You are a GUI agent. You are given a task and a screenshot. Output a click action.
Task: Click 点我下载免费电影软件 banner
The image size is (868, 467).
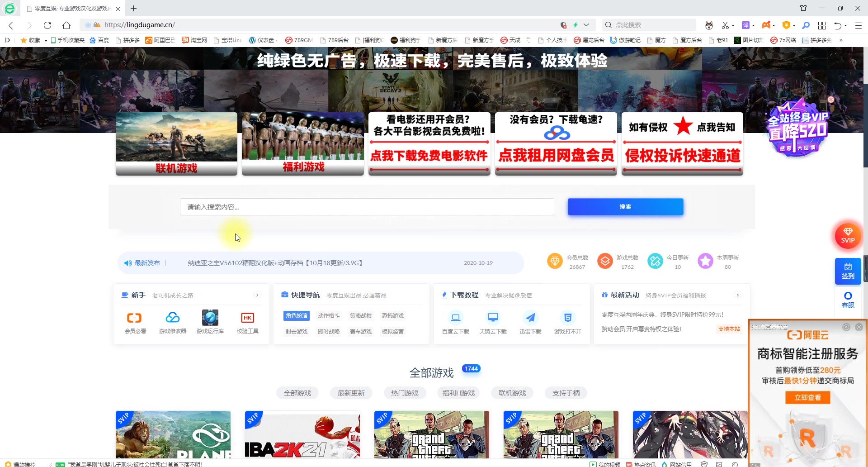pos(429,144)
